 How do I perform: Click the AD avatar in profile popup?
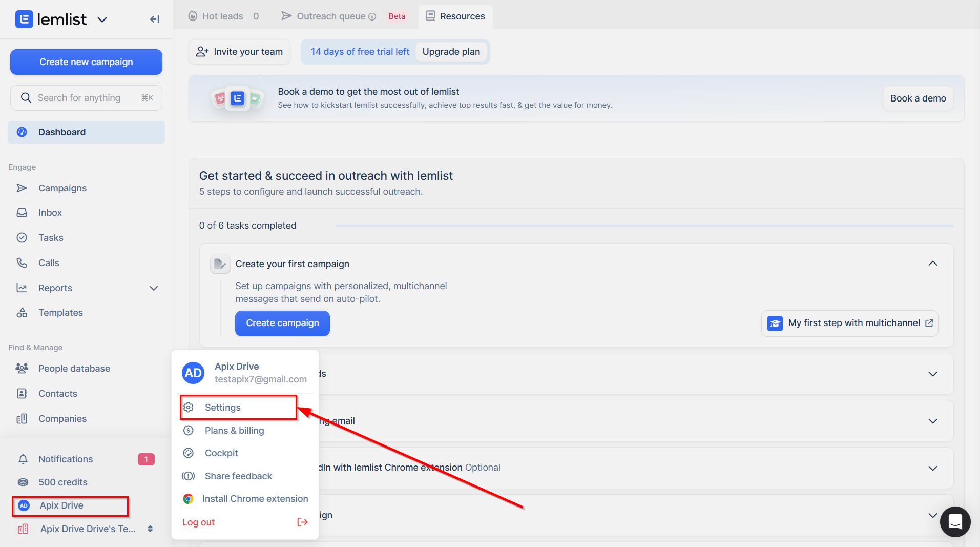tap(193, 373)
